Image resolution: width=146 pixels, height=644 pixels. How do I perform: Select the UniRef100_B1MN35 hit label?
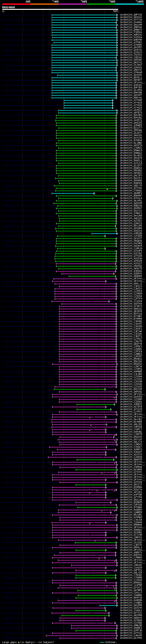(131, 503)
